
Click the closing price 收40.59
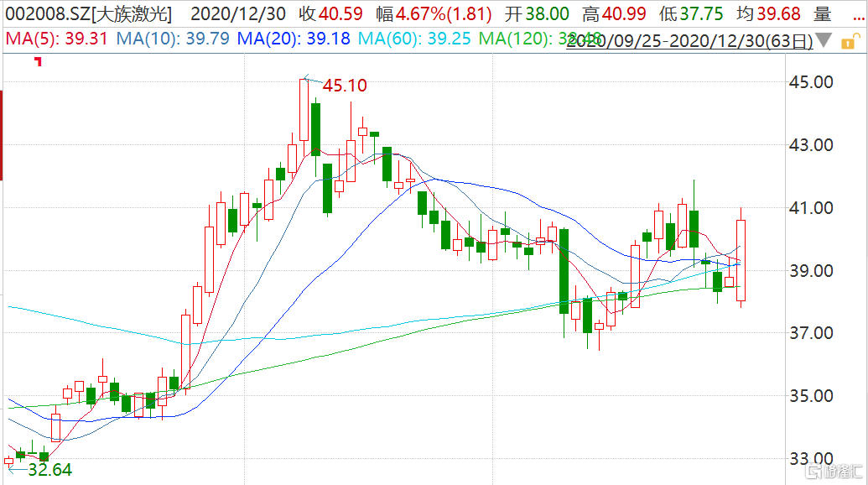point(331,13)
